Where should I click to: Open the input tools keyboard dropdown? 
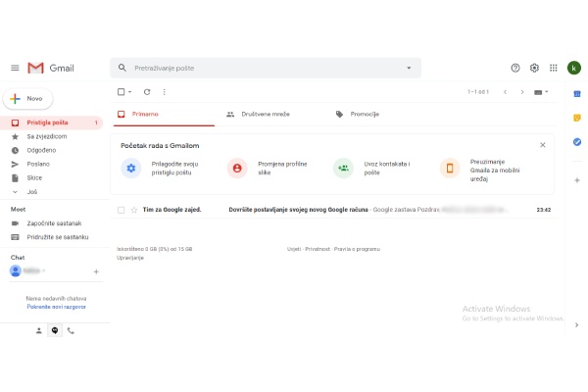541,92
